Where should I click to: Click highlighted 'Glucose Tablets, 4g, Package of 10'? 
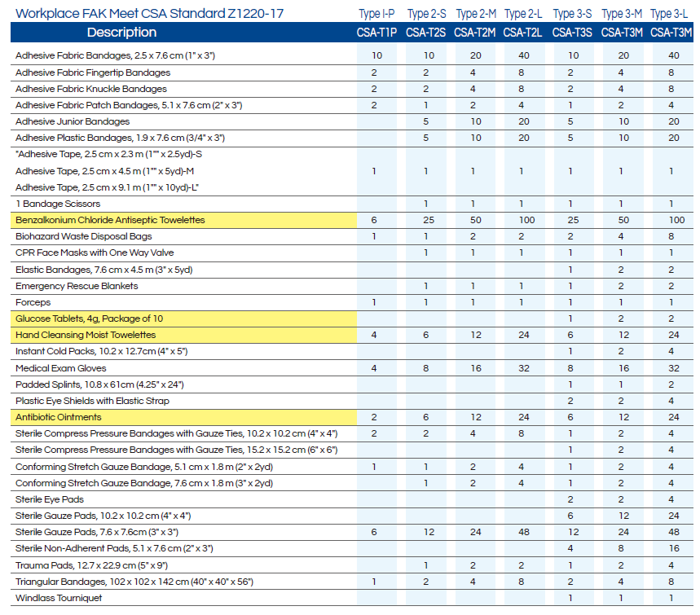tap(90, 318)
